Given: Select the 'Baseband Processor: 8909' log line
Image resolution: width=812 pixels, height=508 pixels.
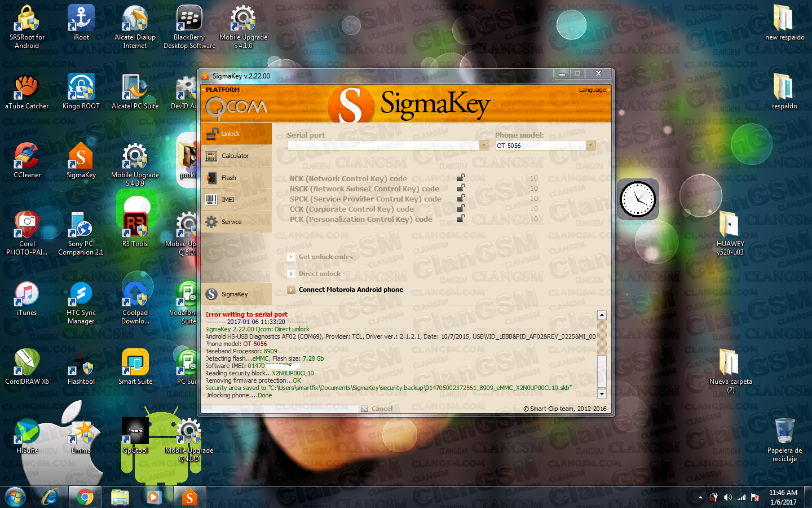Looking at the screenshot, I should pyautogui.click(x=241, y=351).
